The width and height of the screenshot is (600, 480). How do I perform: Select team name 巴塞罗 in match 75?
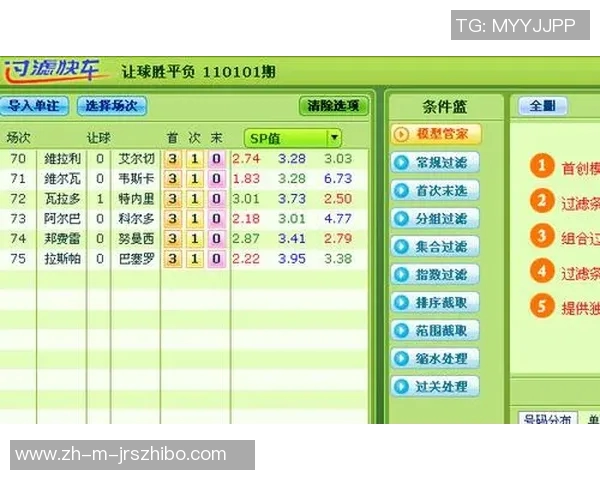[136, 259]
